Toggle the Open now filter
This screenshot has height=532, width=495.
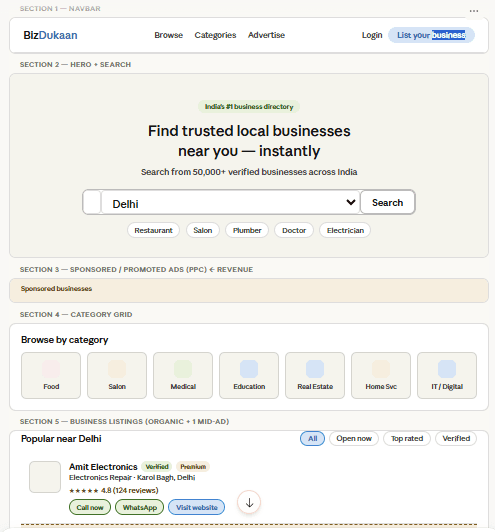click(x=354, y=438)
